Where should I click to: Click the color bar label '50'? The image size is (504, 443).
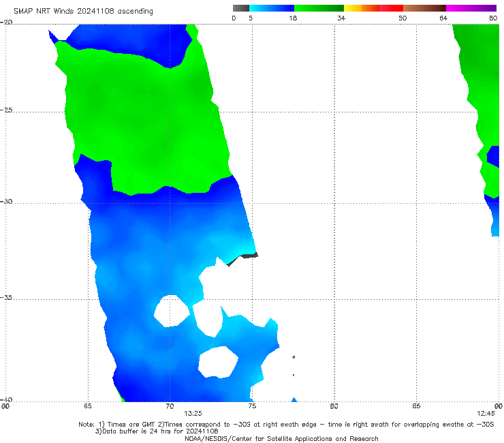[403, 18]
